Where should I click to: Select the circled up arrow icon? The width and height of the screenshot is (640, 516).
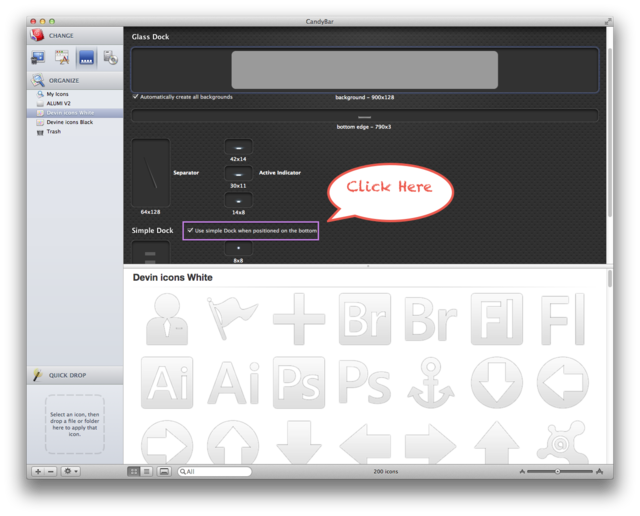233,443
